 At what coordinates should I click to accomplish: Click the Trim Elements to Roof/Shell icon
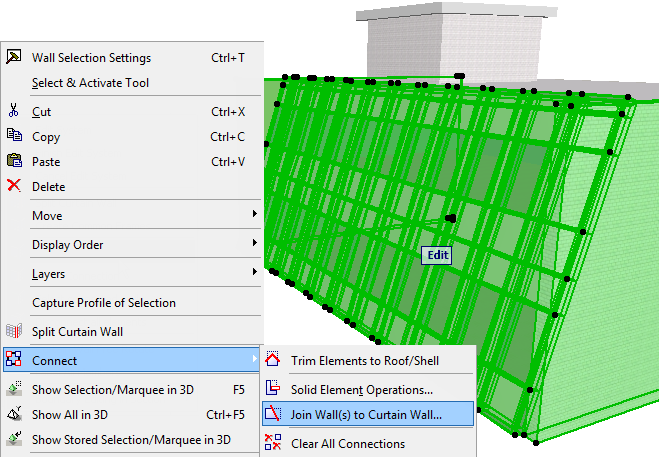coord(273,359)
